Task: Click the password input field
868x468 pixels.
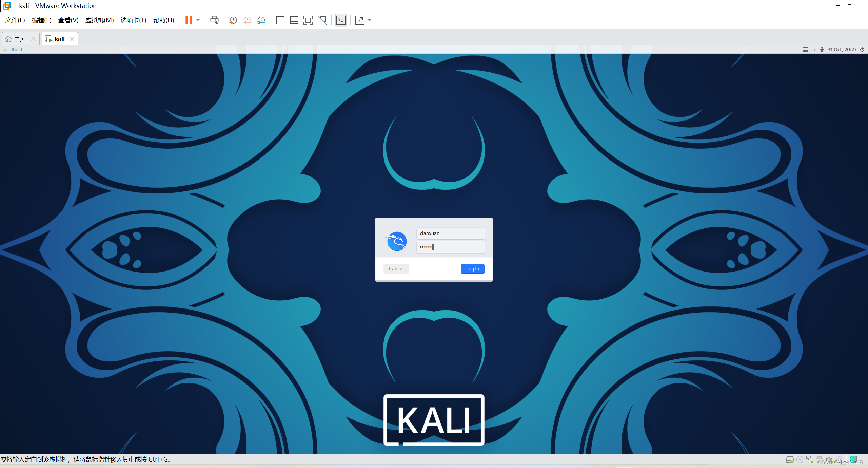Action: coord(450,247)
